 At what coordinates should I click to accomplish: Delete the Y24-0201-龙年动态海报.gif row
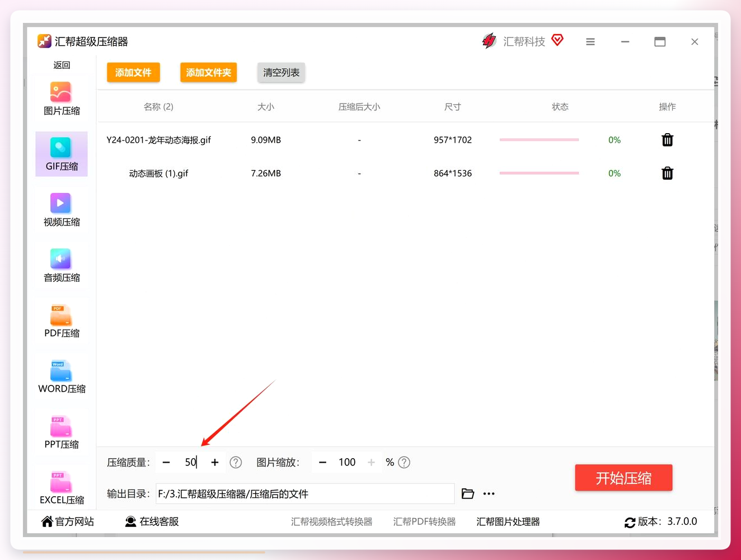click(667, 140)
